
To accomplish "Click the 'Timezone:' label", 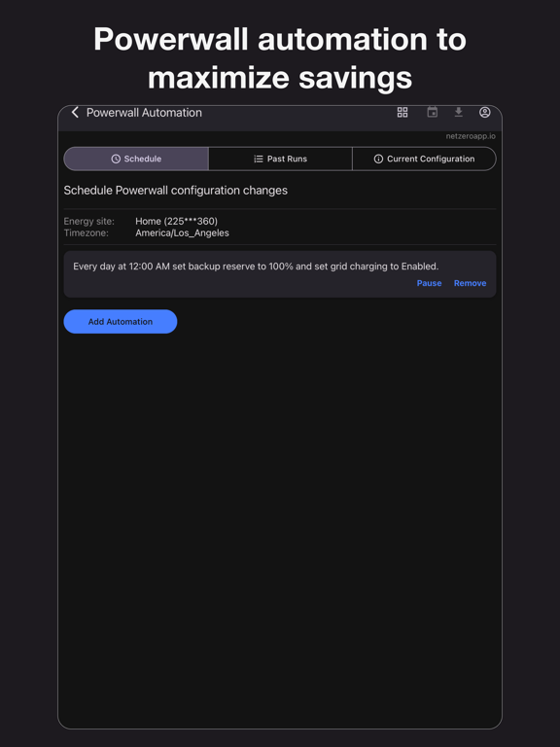I will [x=87, y=233].
